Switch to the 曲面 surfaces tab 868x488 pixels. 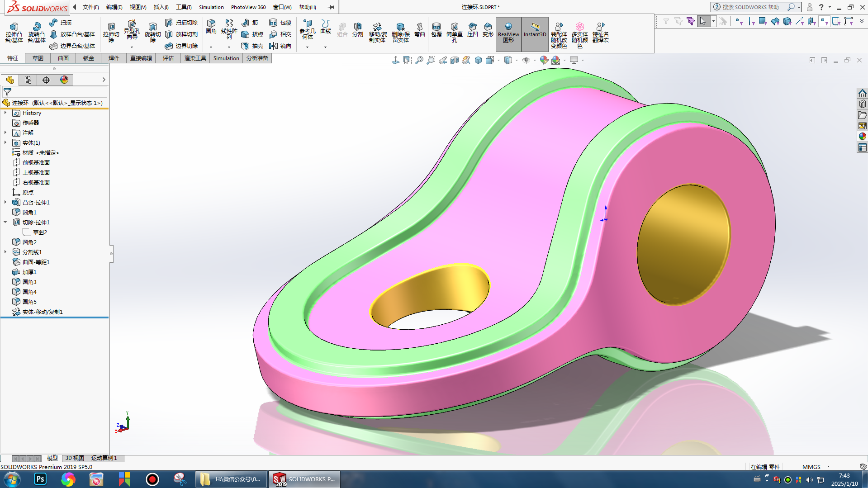tap(63, 58)
